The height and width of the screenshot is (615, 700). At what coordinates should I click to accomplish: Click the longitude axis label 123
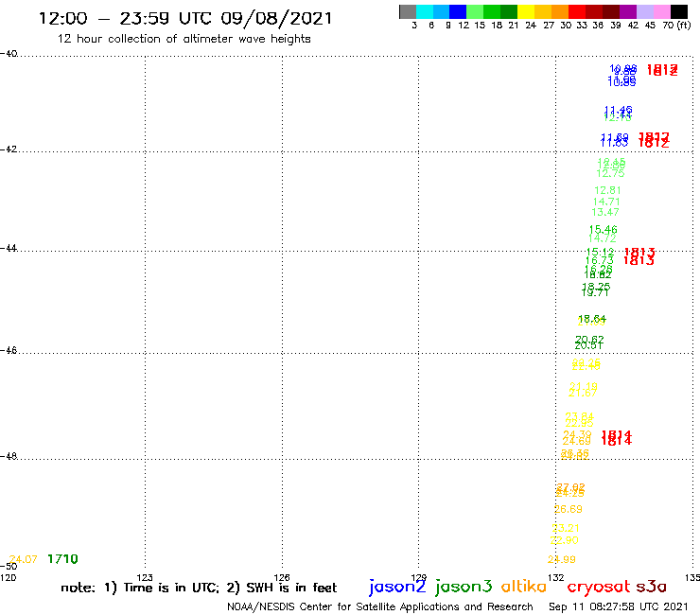click(x=145, y=577)
